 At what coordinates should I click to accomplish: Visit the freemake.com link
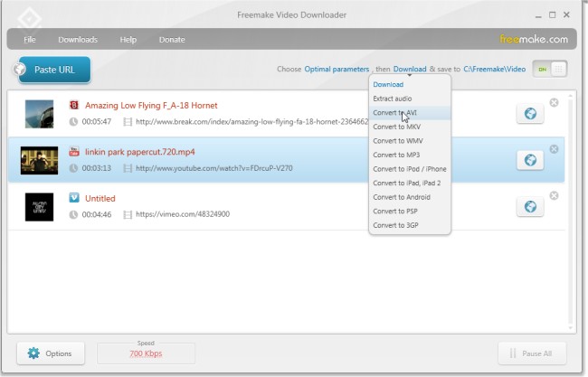534,39
